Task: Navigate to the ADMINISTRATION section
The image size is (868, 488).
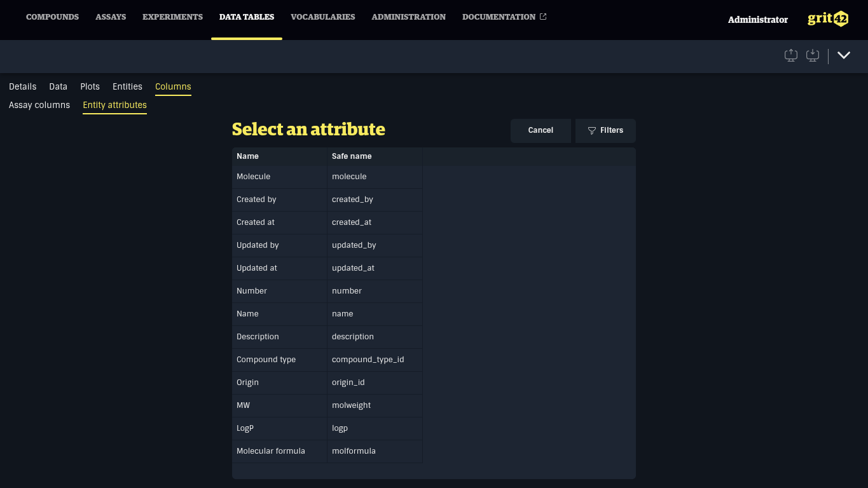Action: tap(408, 17)
